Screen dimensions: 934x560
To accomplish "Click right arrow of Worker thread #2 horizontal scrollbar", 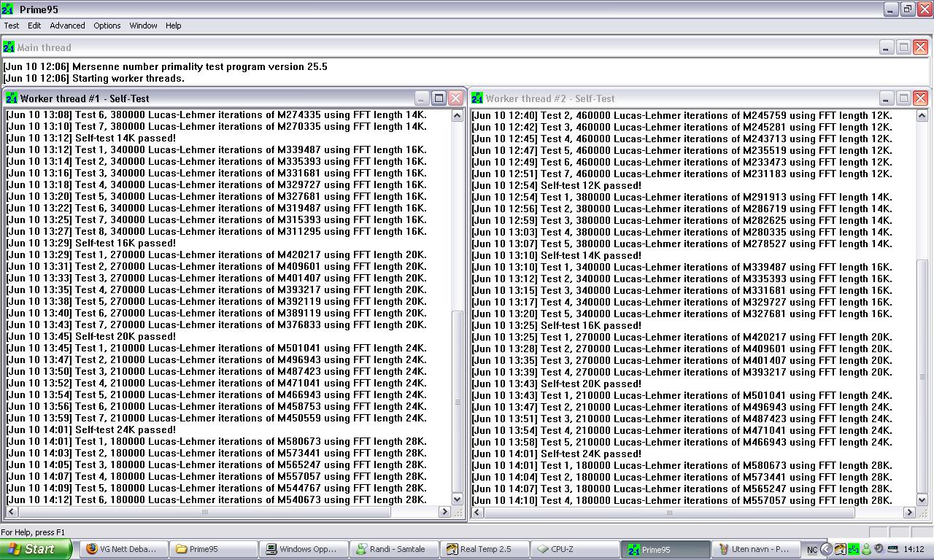I will pos(909,512).
